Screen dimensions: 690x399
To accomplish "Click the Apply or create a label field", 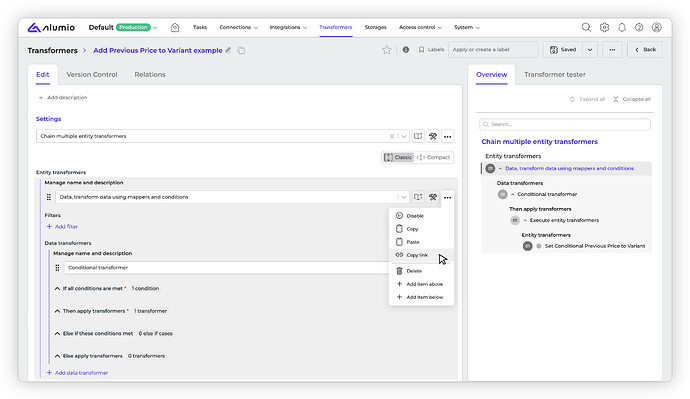I will 493,50.
